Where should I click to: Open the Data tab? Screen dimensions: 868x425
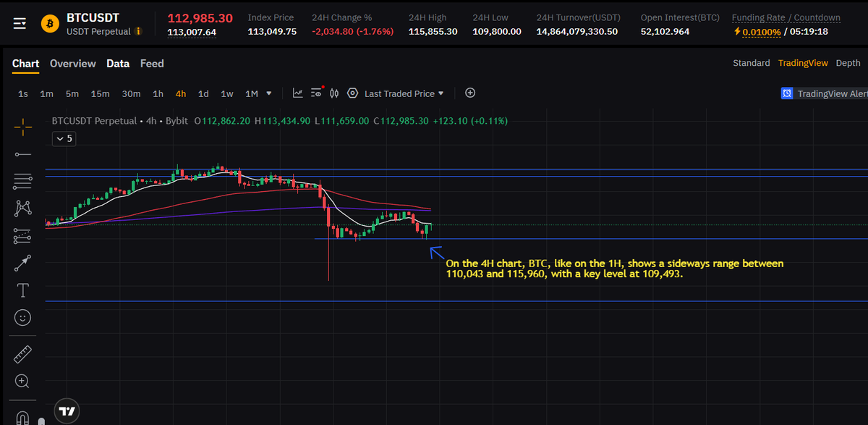point(118,64)
